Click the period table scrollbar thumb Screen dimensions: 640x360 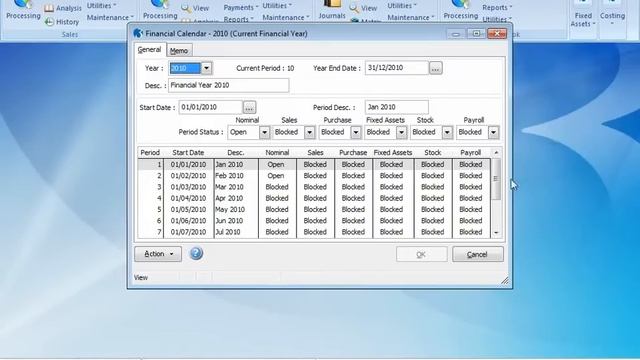click(496, 179)
